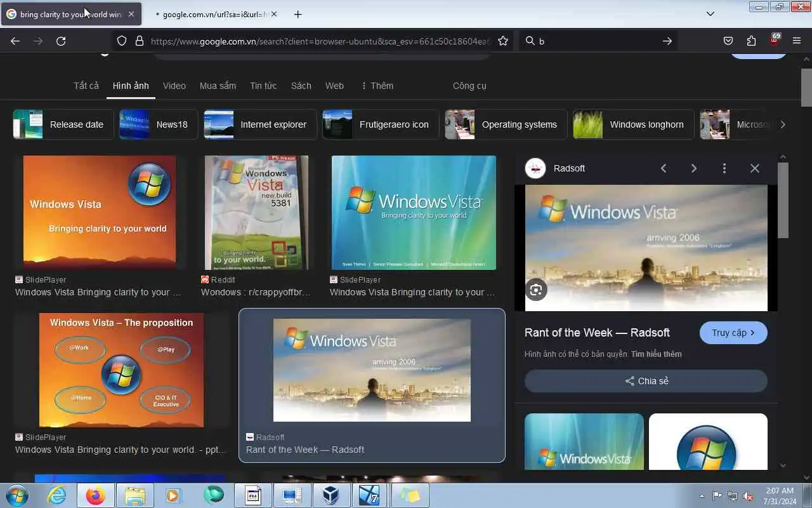Open File Explorer folder on taskbar
The width and height of the screenshot is (812, 508).
(135, 495)
